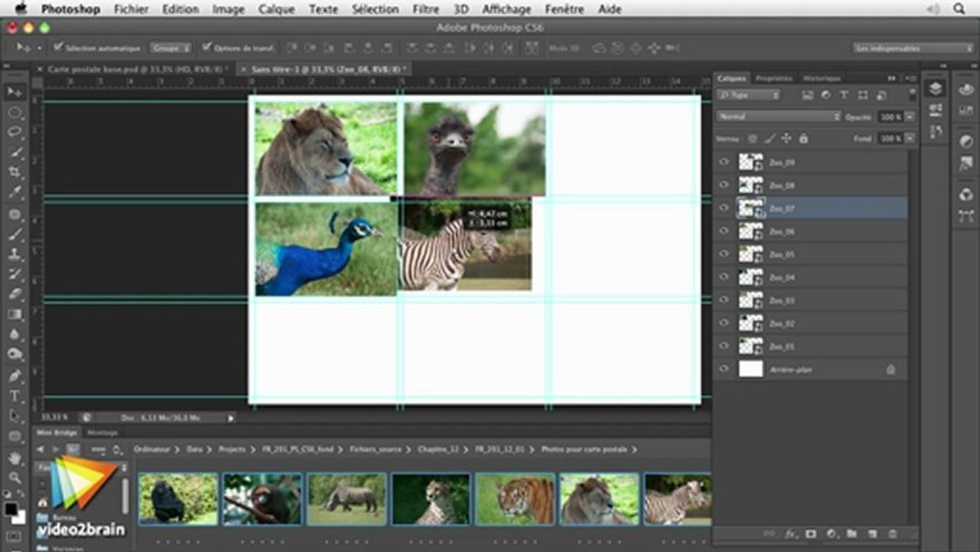Hide the Zoo_05 layer

coord(724,254)
